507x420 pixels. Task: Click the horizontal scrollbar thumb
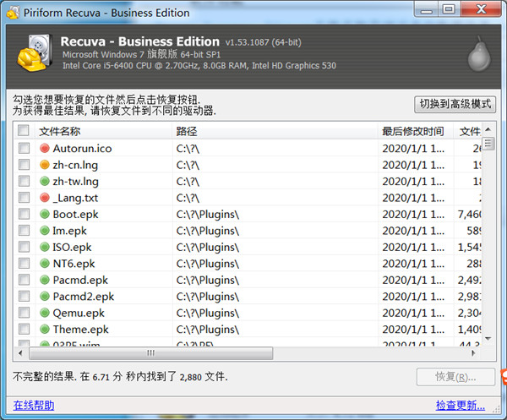(151, 353)
